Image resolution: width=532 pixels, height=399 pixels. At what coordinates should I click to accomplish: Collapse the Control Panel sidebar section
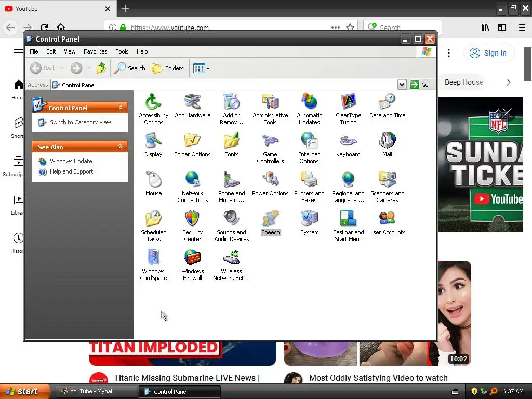pos(121,108)
